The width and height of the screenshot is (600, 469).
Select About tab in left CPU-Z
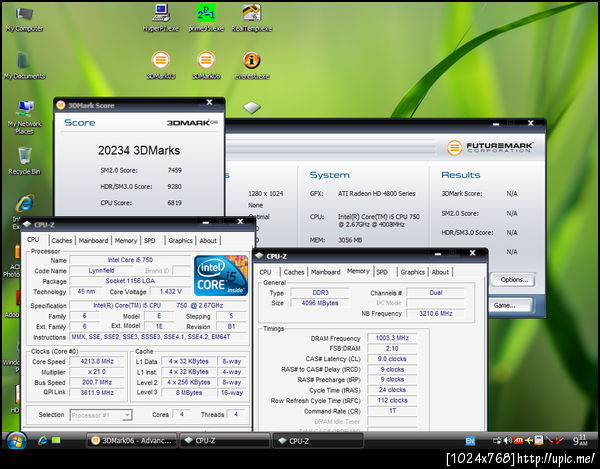(x=208, y=241)
